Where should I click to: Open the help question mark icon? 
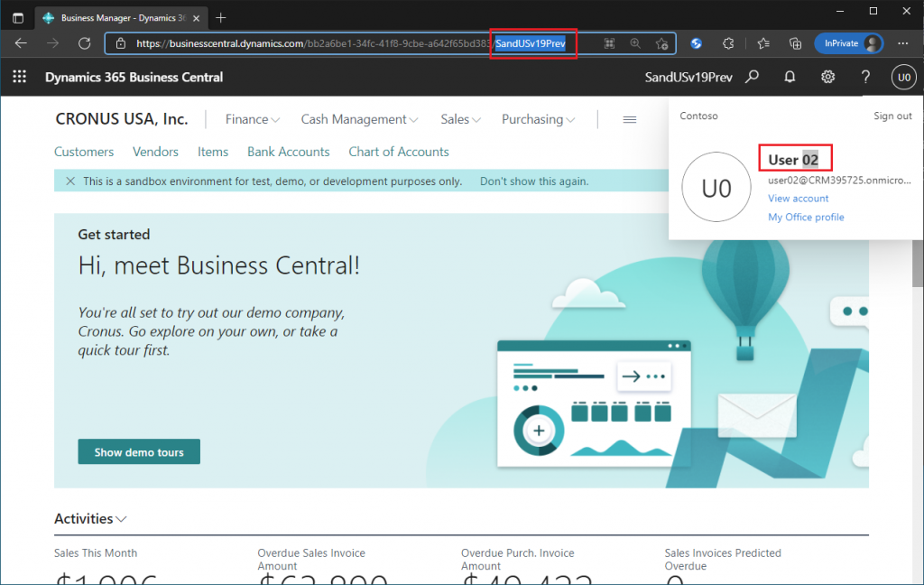click(x=865, y=77)
